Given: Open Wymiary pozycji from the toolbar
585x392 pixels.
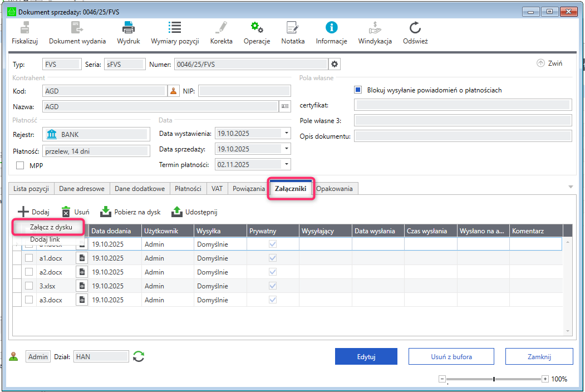Looking at the screenshot, I should (175, 27).
